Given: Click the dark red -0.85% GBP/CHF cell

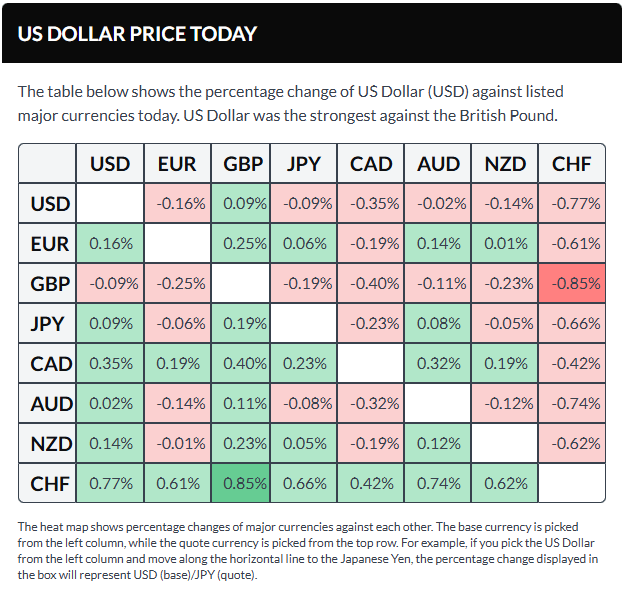Looking at the screenshot, I should pos(572,283).
